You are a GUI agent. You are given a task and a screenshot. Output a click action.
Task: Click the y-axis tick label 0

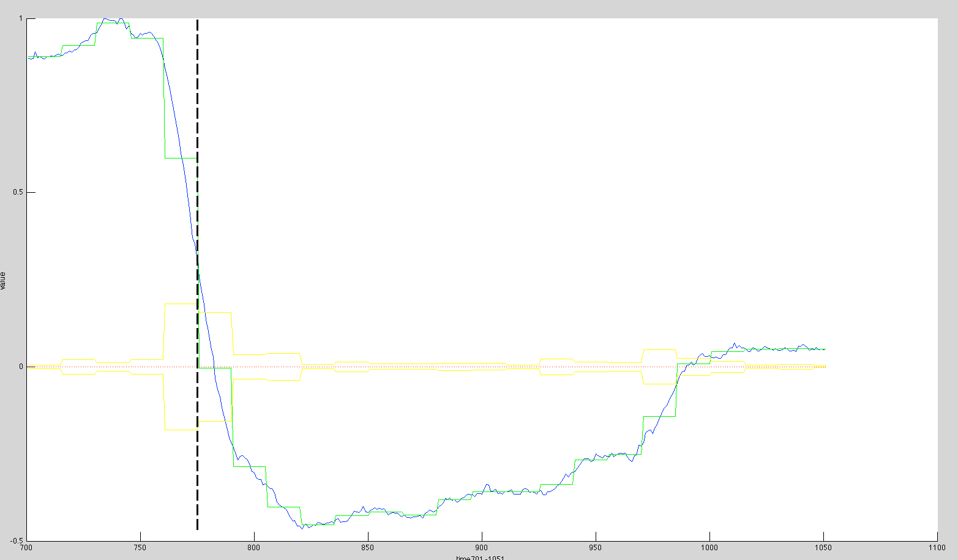click(x=20, y=367)
